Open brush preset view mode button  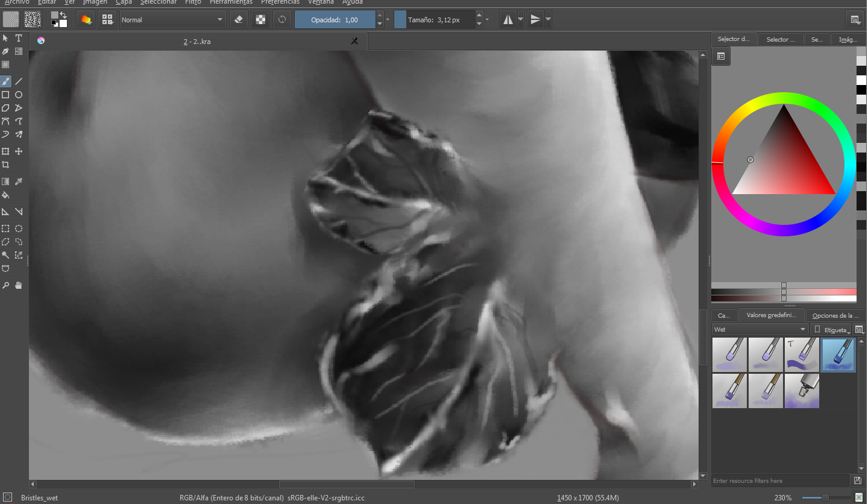[x=860, y=330]
